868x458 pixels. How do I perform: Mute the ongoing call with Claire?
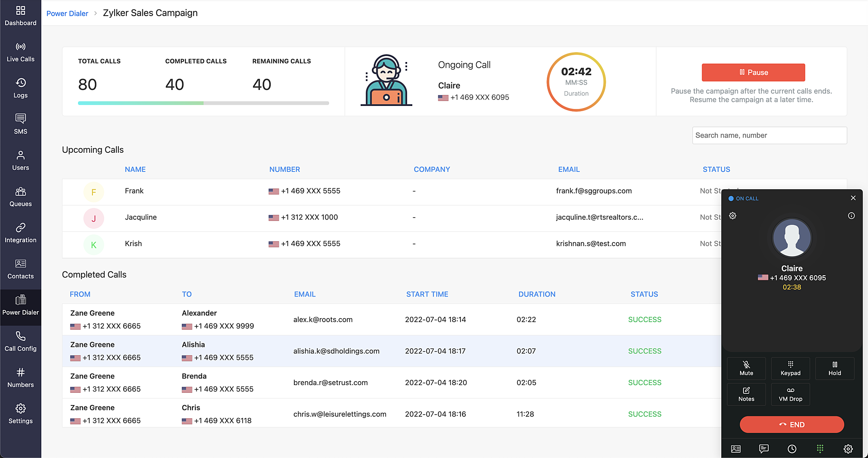(x=746, y=368)
